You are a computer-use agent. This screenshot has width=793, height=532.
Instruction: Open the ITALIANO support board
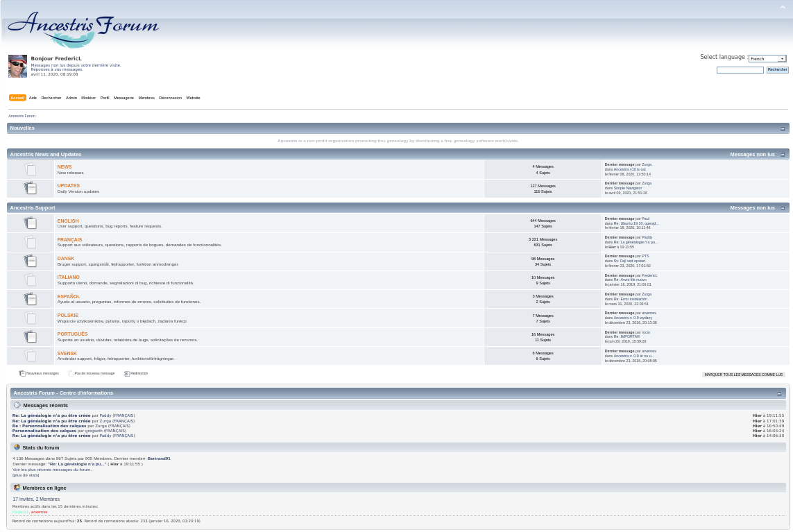point(68,277)
